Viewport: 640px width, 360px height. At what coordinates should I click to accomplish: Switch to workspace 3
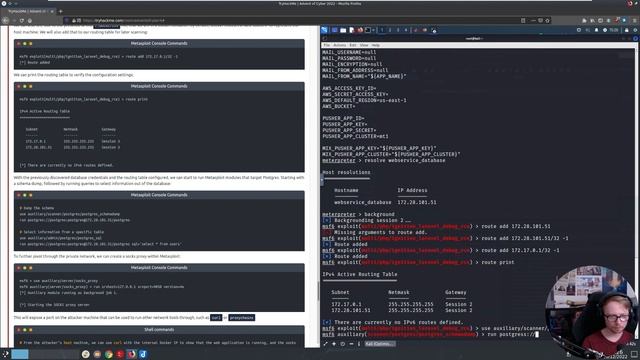pos(398,30)
